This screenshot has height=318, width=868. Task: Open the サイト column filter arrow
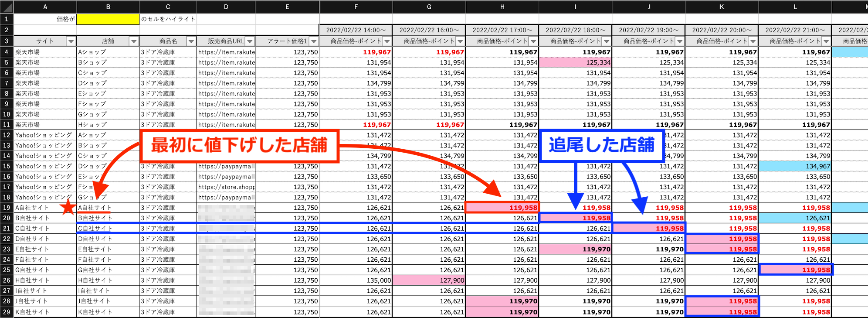(71, 41)
